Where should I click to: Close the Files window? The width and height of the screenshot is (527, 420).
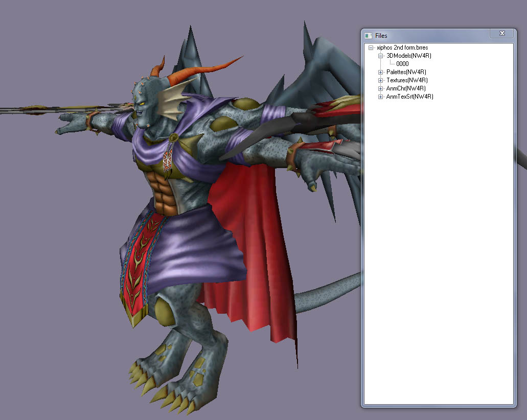coord(502,33)
